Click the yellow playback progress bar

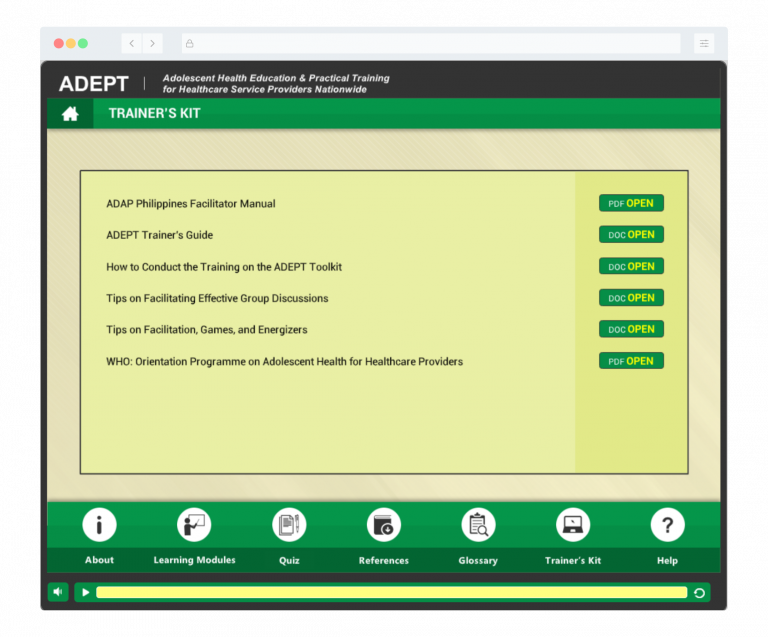point(391,593)
